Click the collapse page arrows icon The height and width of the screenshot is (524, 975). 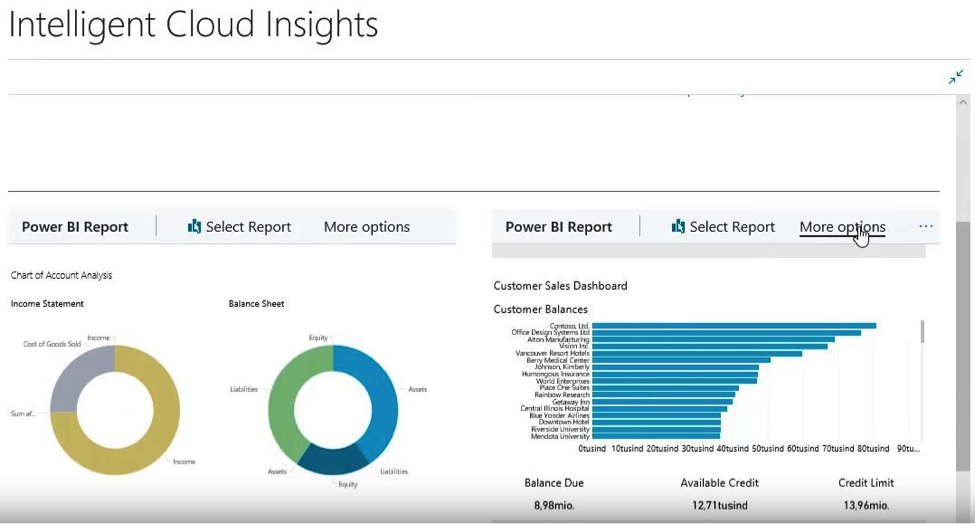tap(956, 77)
